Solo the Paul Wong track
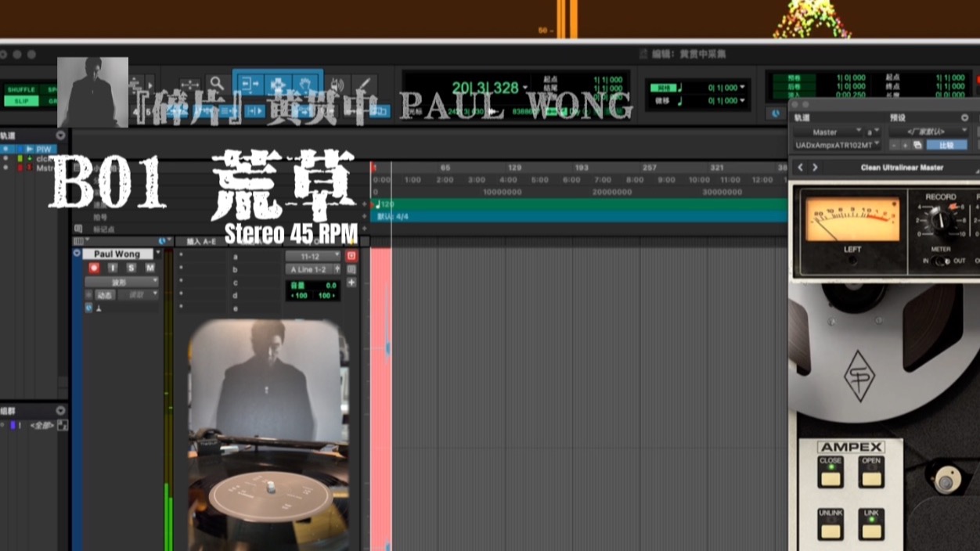This screenshot has height=551, width=980. pos(132,268)
